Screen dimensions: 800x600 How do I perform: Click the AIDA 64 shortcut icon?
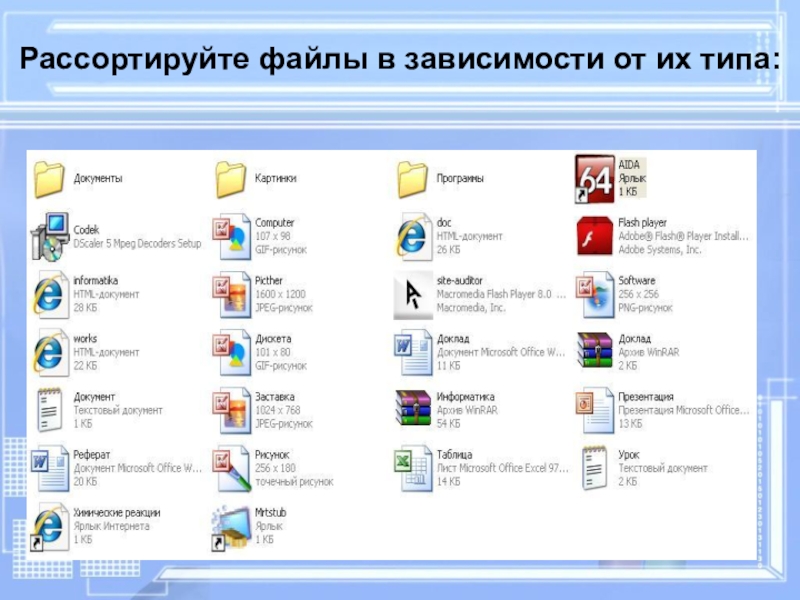594,179
